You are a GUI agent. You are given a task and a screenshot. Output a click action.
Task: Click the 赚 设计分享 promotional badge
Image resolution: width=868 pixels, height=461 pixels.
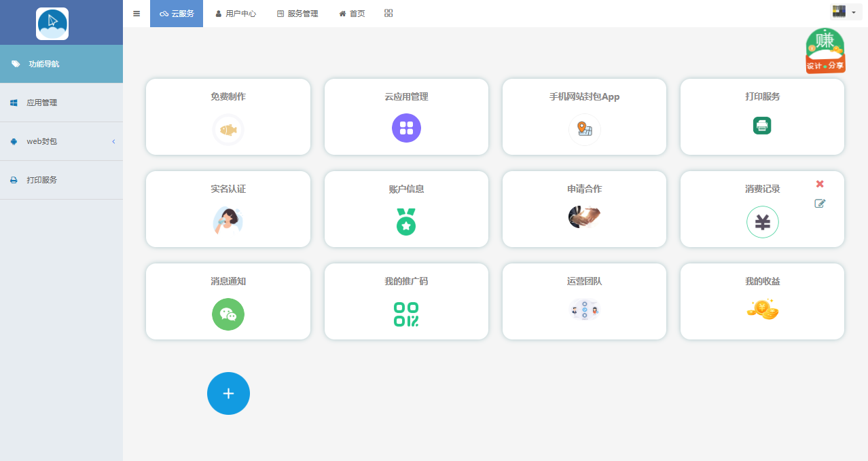(x=825, y=51)
